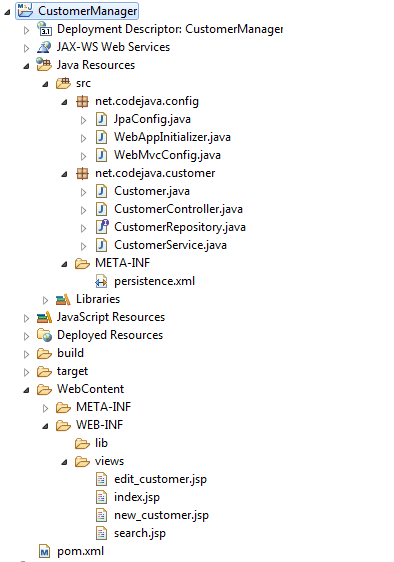Image resolution: width=394 pixels, height=562 pixels.
Task: Select META-INF folder under src
Action: (x=123, y=263)
